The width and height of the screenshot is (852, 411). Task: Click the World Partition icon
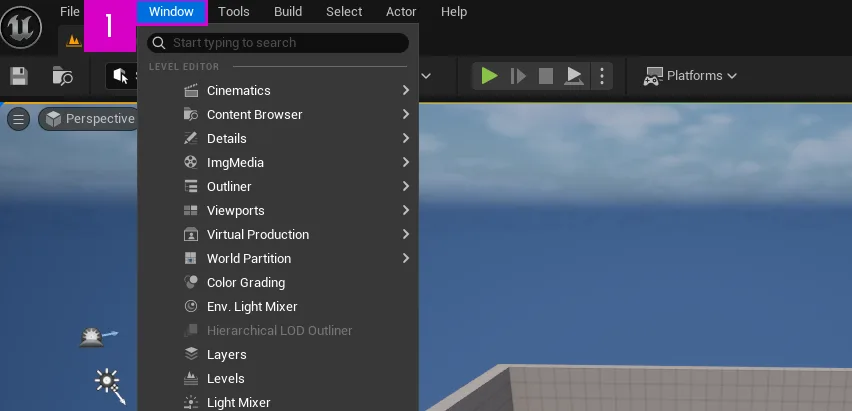191,258
